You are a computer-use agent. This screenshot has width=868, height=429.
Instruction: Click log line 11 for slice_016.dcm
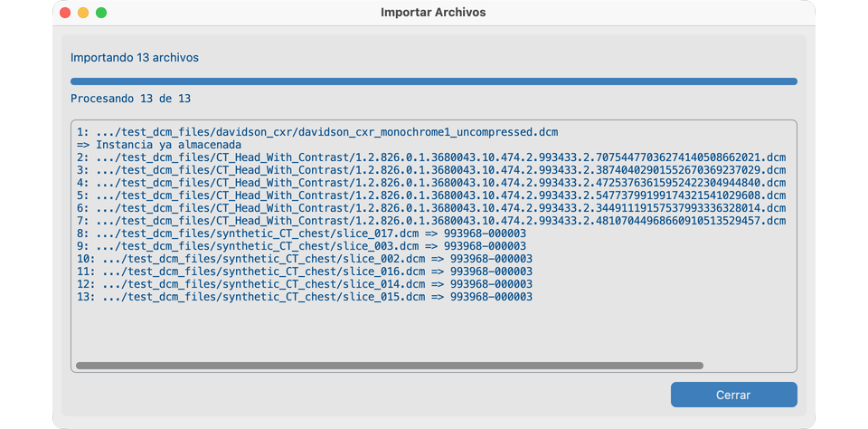(305, 272)
